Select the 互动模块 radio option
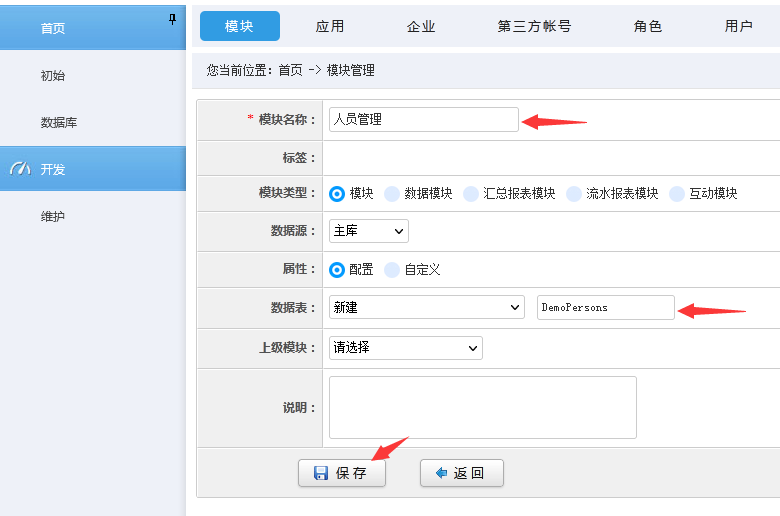The height and width of the screenshot is (516, 780). pos(677,194)
